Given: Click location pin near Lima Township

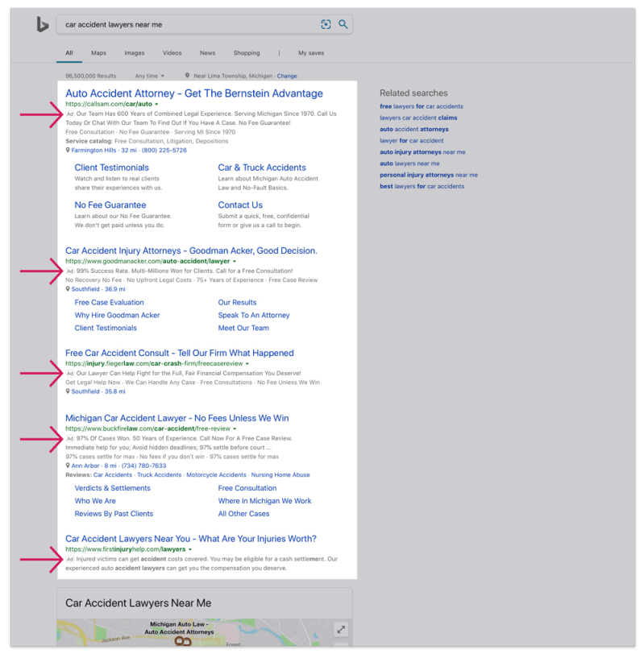Looking at the screenshot, I should [188, 76].
